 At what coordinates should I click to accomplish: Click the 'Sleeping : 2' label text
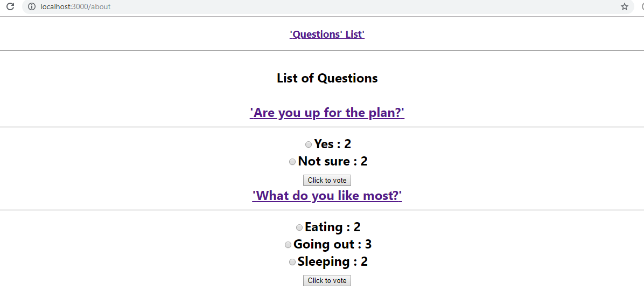coord(333,261)
